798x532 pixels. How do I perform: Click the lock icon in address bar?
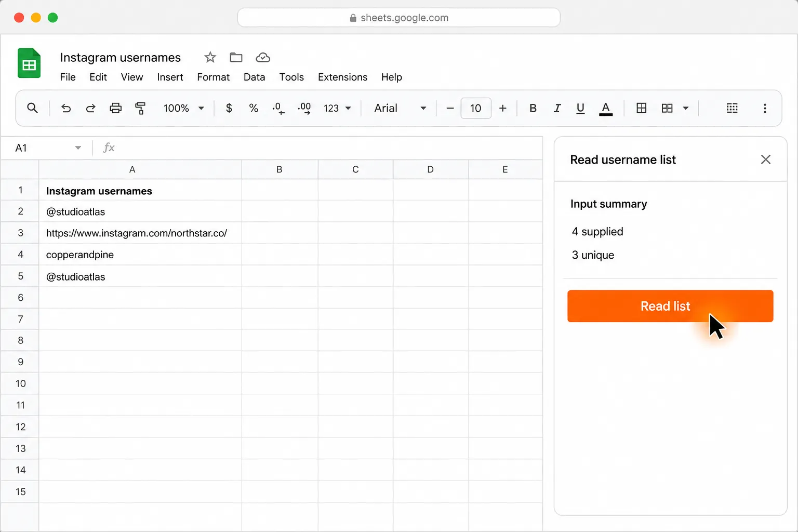[353, 18]
